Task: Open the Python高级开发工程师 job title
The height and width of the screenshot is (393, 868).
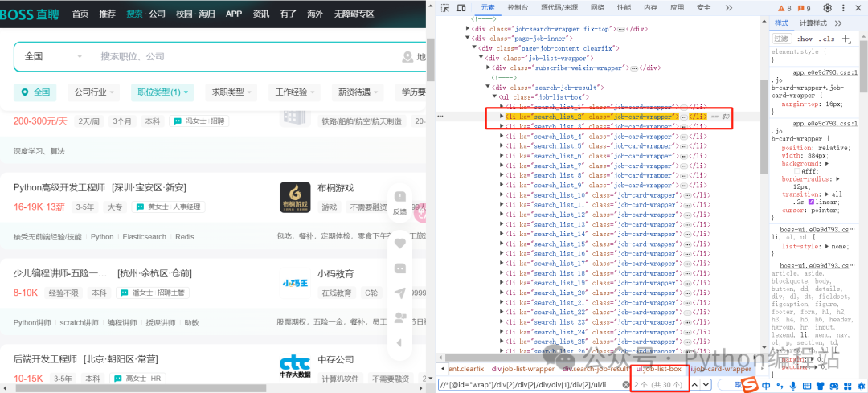Action: pyautogui.click(x=59, y=187)
